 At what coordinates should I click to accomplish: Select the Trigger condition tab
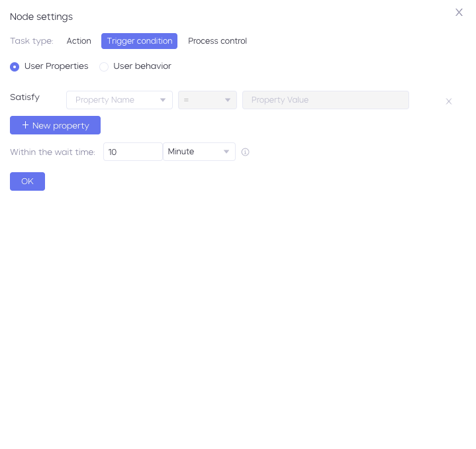click(x=139, y=41)
